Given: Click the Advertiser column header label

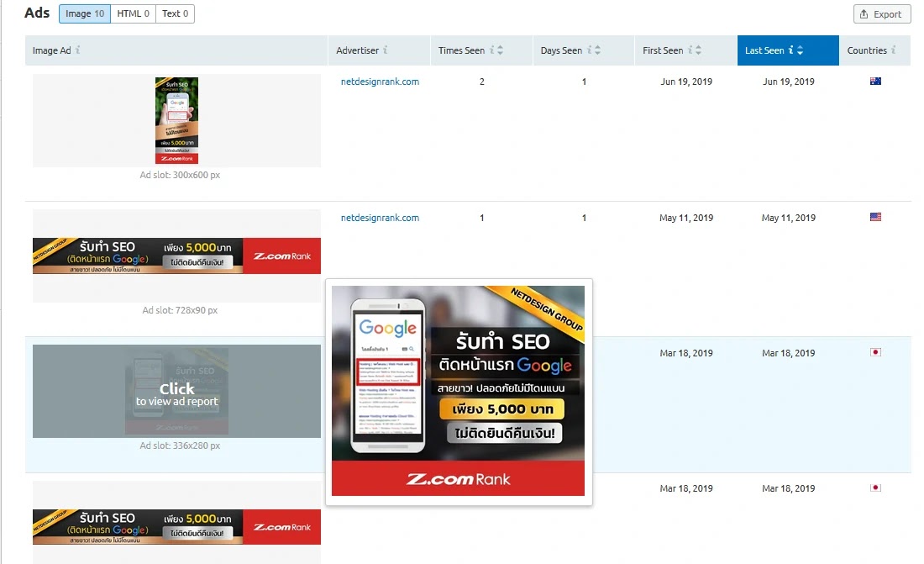Looking at the screenshot, I should click(358, 50).
